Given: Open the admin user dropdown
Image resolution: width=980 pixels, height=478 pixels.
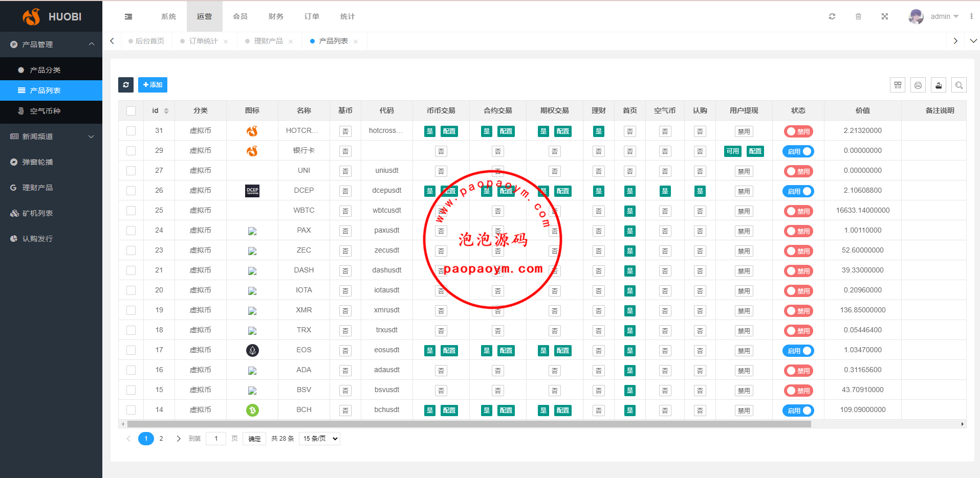Looking at the screenshot, I should click(x=945, y=16).
